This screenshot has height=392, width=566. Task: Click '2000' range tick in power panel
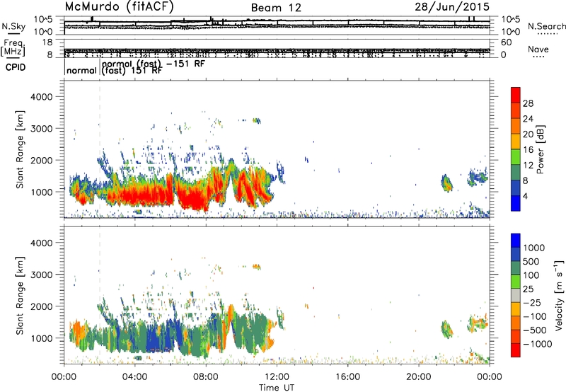tap(41, 160)
